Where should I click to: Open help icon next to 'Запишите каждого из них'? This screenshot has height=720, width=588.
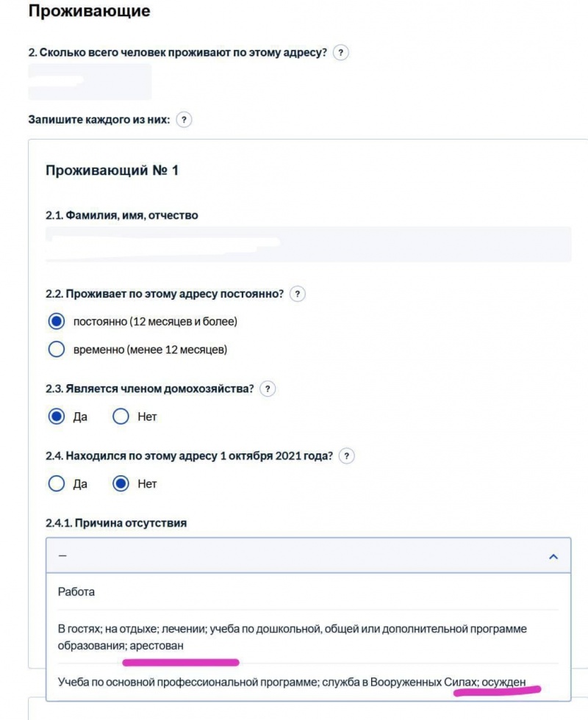184,120
